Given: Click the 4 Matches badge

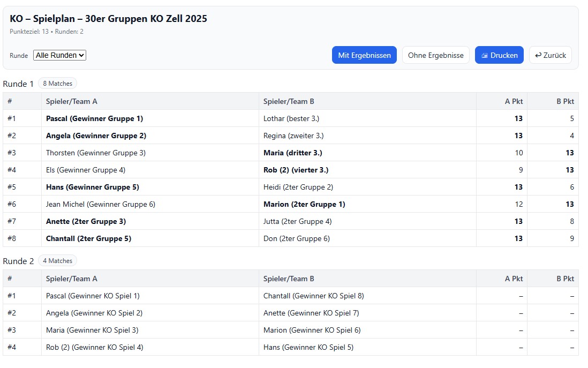Looking at the screenshot, I should coord(57,261).
